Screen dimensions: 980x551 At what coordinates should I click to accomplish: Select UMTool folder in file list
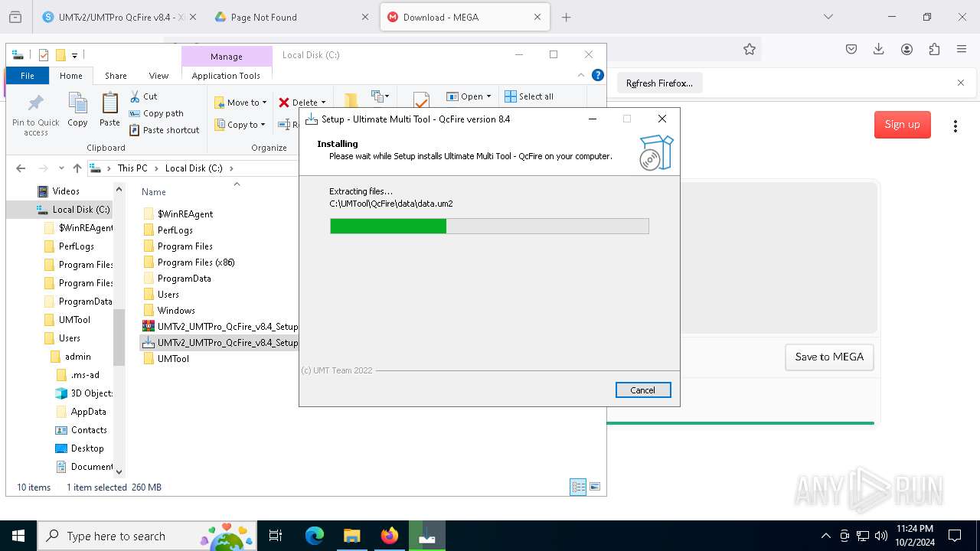(173, 359)
